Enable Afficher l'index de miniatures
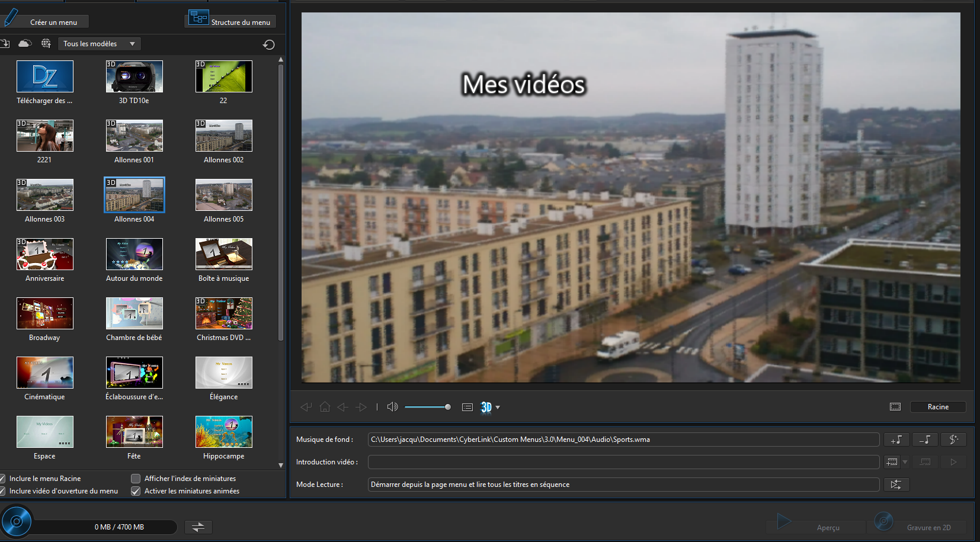Screen dimensions: 980x542 click(x=136, y=479)
